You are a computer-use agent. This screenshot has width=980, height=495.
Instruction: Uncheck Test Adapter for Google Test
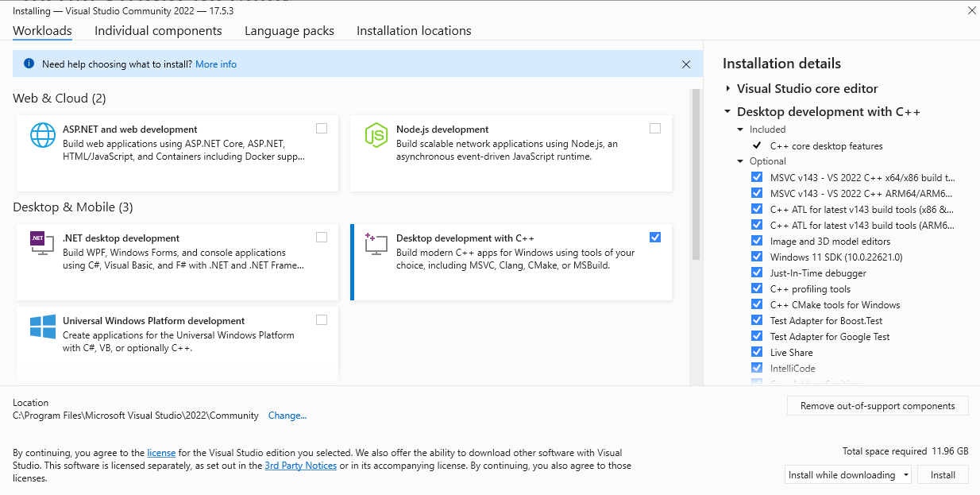(x=757, y=336)
